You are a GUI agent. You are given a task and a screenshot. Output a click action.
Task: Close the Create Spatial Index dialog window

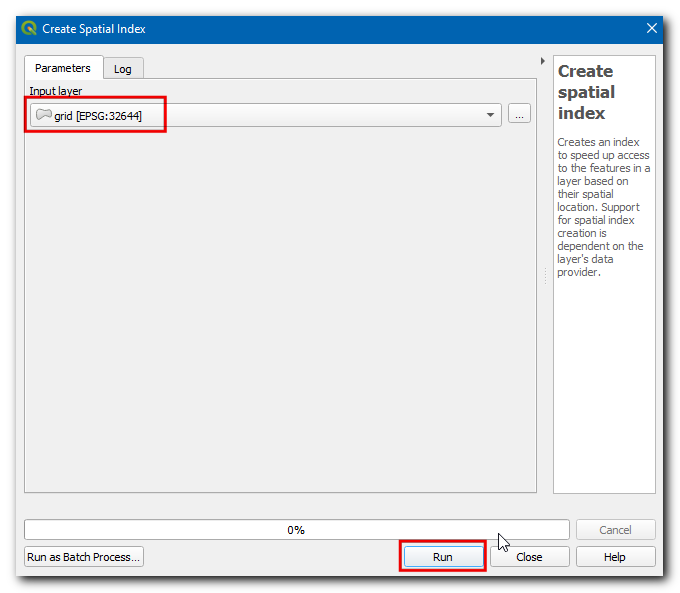click(652, 29)
